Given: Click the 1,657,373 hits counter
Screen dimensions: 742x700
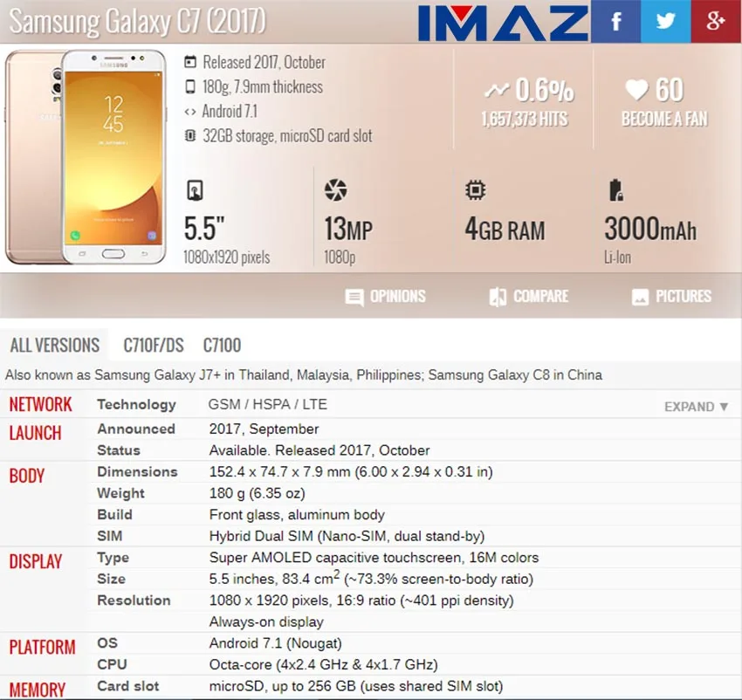Looking at the screenshot, I should pyautogui.click(x=525, y=119).
